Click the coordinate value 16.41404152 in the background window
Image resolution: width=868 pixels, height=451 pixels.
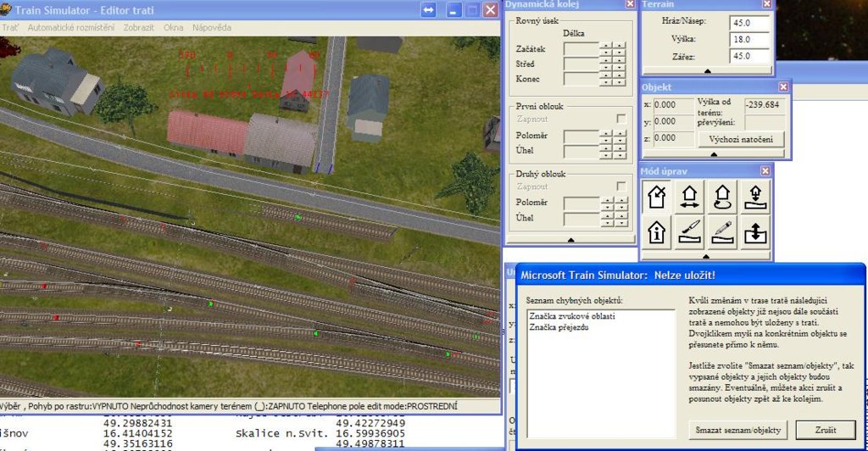coord(138,433)
